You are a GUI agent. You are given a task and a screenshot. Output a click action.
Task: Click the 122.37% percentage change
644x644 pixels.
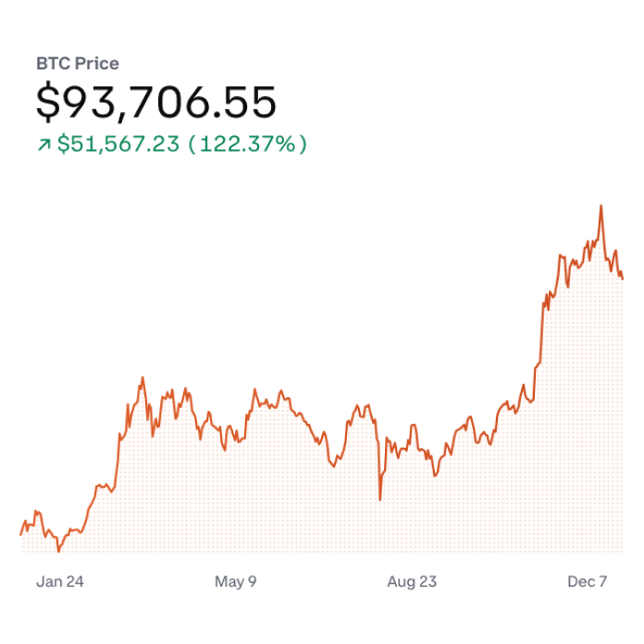(x=247, y=144)
